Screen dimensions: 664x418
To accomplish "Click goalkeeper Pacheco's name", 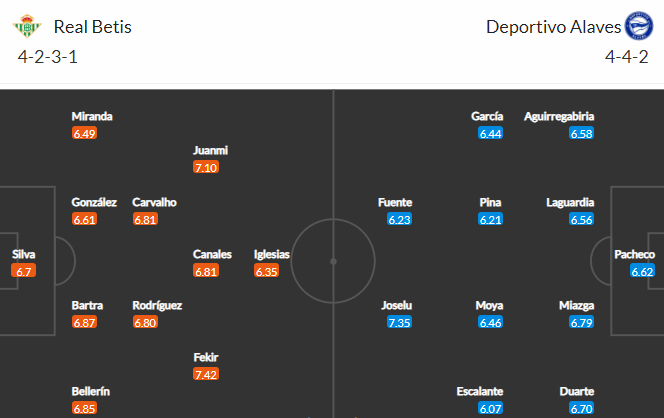I will tap(634, 254).
